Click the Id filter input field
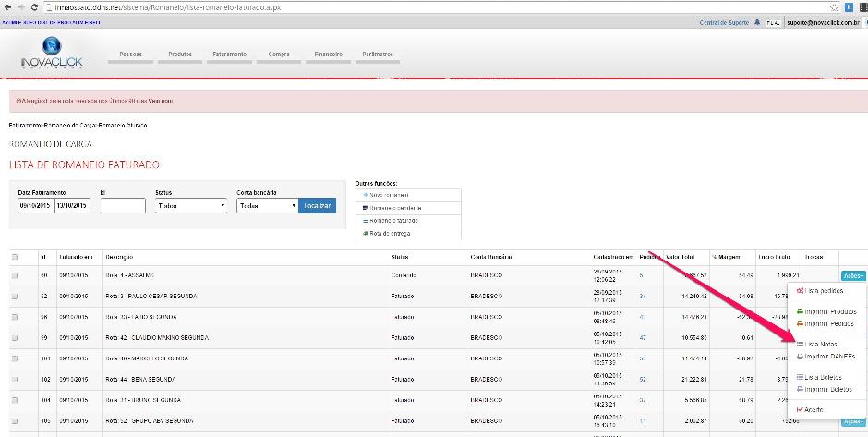Screen dimensions: 868x437 122,206
